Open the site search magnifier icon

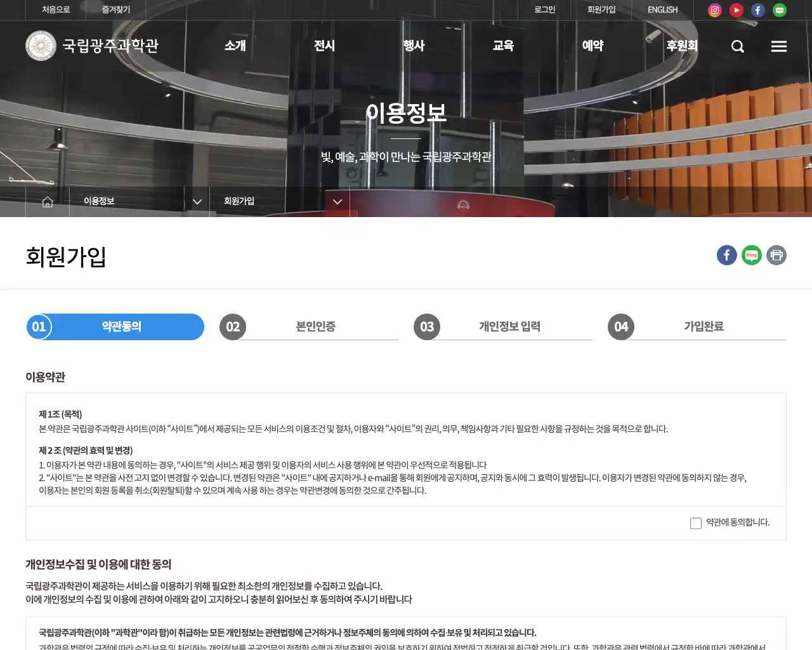(737, 46)
